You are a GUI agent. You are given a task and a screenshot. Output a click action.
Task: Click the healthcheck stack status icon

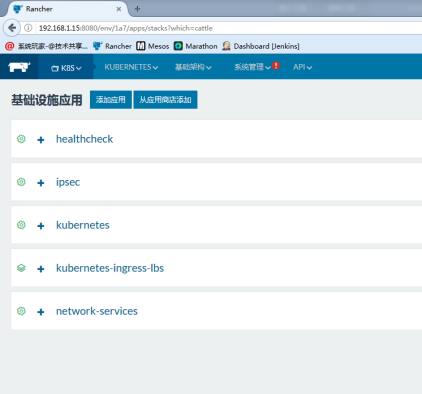[21, 139]
